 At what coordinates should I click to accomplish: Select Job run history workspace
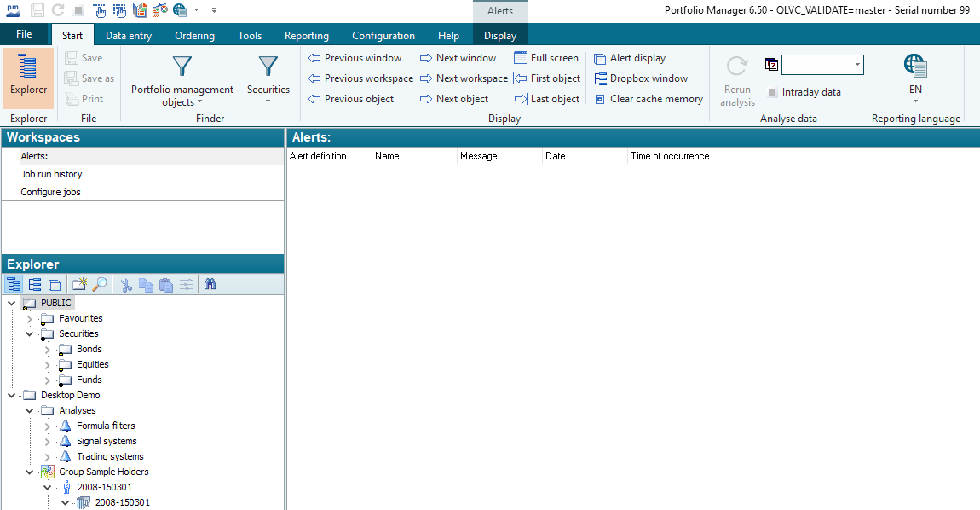pyautogui.click(x=51, y=174)
